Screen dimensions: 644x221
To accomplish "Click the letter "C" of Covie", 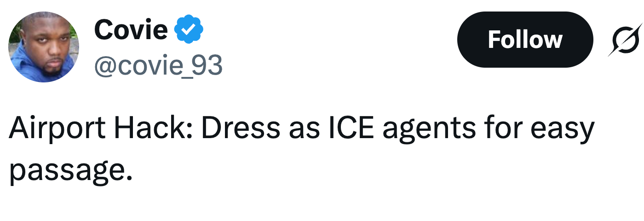I will [x=104, y=30].
